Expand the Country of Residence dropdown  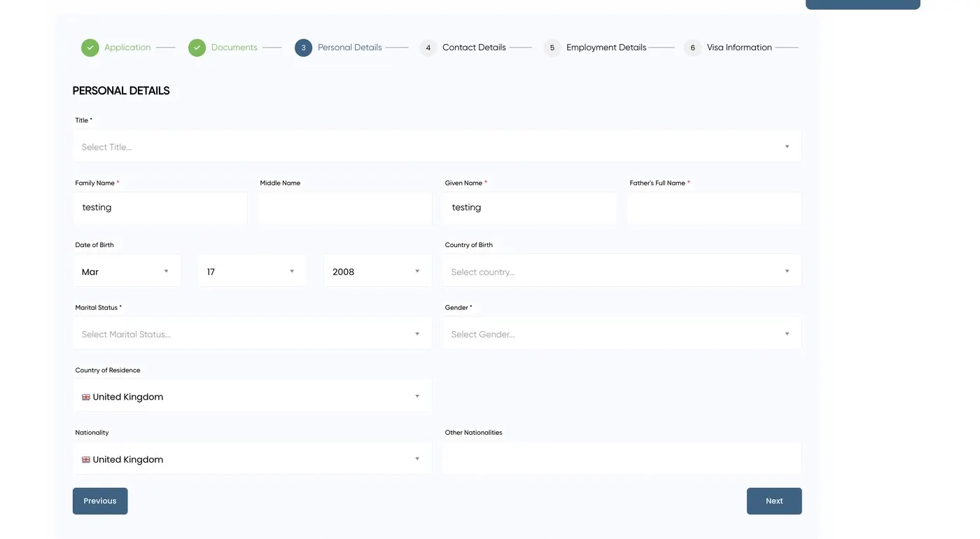[x=252, y=397]
